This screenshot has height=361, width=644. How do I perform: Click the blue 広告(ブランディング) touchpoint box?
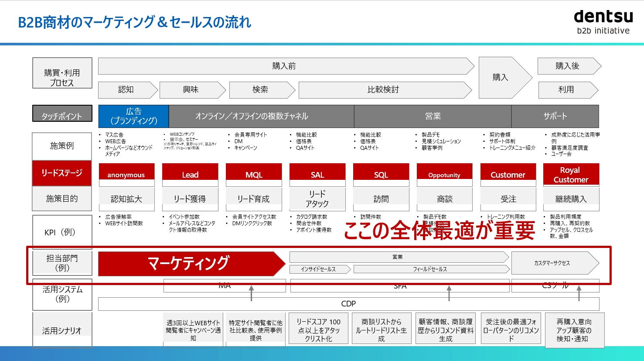pyautogui.click(x=133, y=116)
